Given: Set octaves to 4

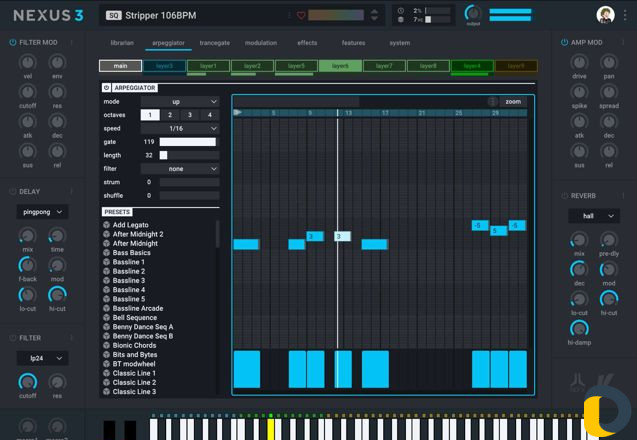Looking at the screenshot, I should point(210,115).
